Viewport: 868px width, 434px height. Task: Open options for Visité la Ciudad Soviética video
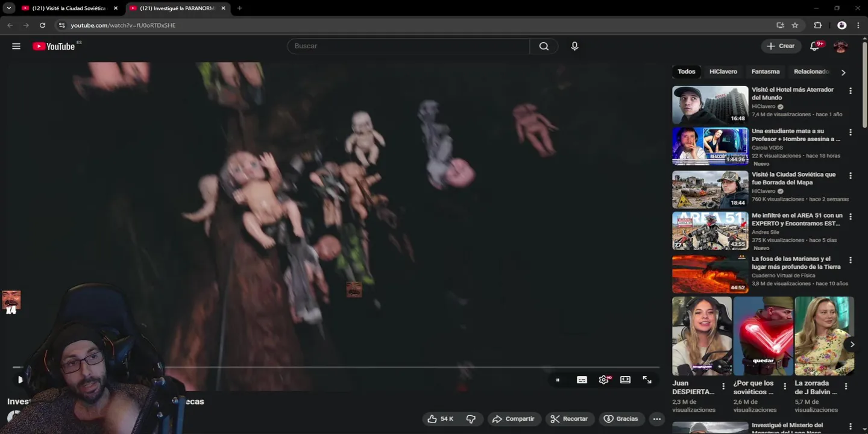tap(851, 176)
